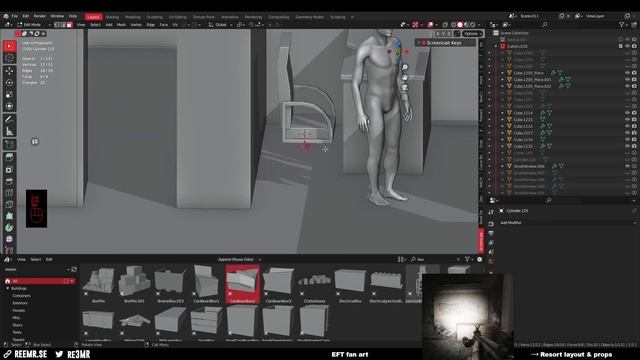Open the viewport Options dropdown
Viewport: 640px width, 360px height.
pyautogui.click(x=473, y=34)
